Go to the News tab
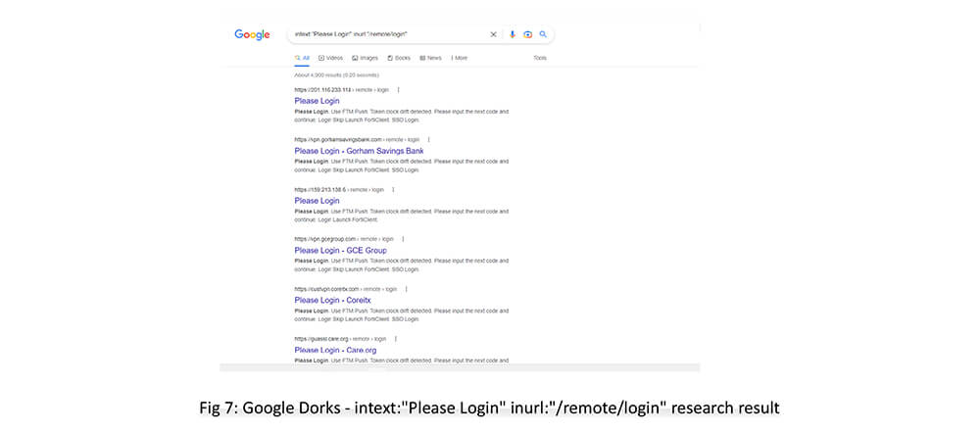This screenshot has width=980, height=432. tap(430, 58)
